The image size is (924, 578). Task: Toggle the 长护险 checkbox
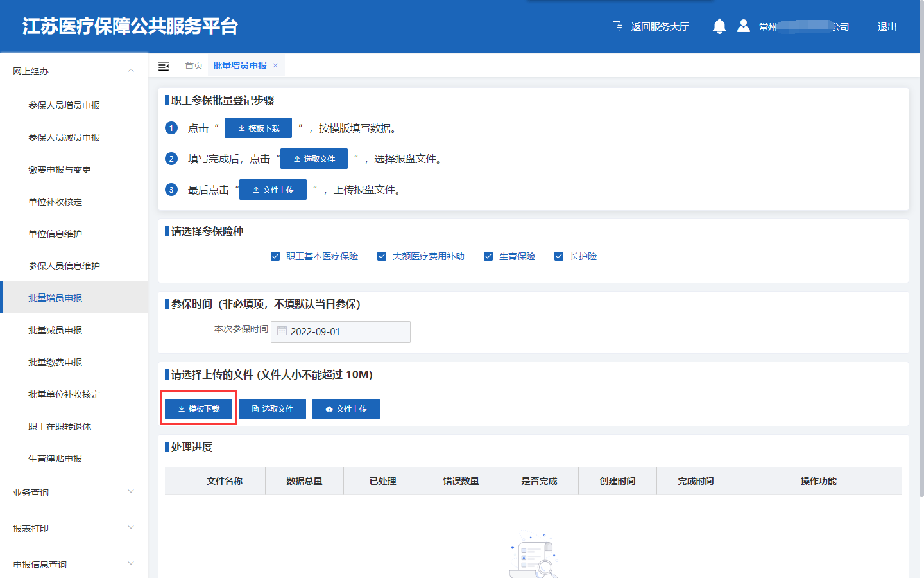(x=559, y=256)
